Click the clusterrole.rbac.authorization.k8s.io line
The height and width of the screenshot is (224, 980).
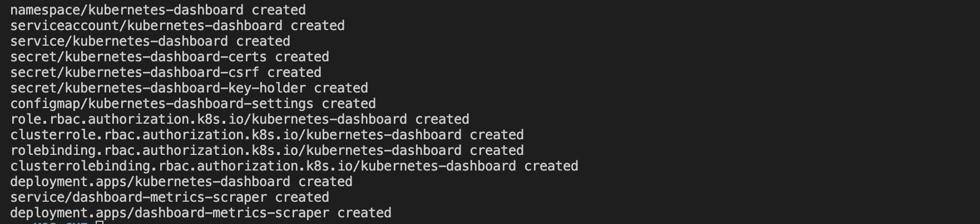click(267, 135)
